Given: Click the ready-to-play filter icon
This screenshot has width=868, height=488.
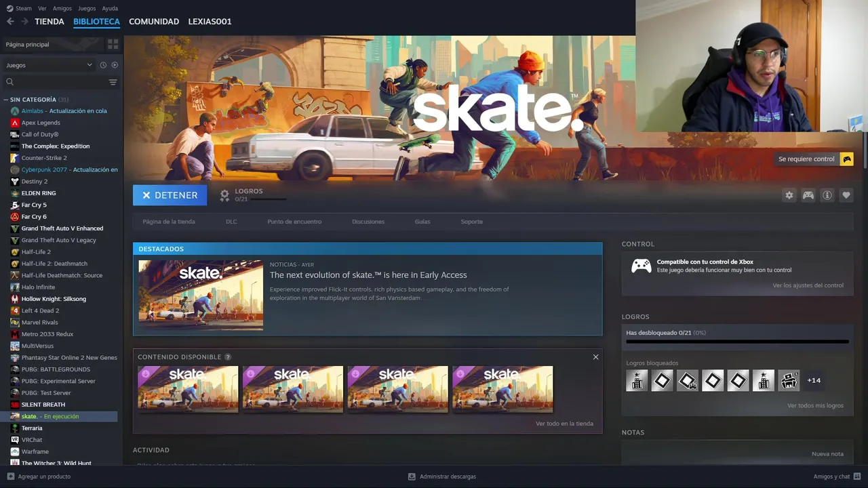Looking at the screenshot, I should 115,65.
